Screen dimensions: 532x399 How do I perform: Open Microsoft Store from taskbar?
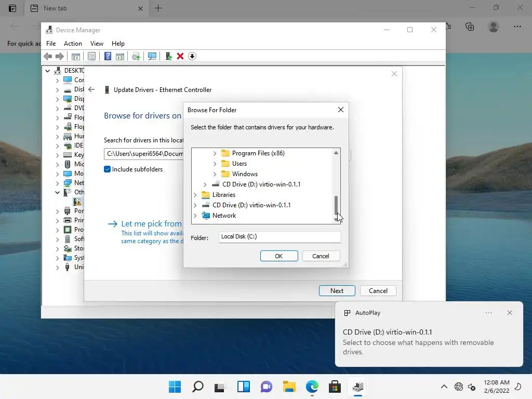click(335, 387)
